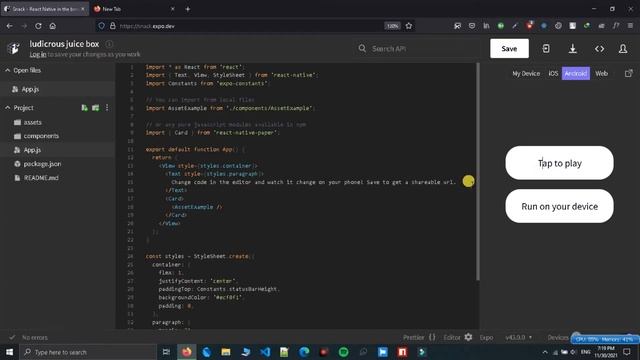Image resolution: width=640 pixels, height=360 pixels.
Task: Switch preview to My Device
Action: coord(526,73)
